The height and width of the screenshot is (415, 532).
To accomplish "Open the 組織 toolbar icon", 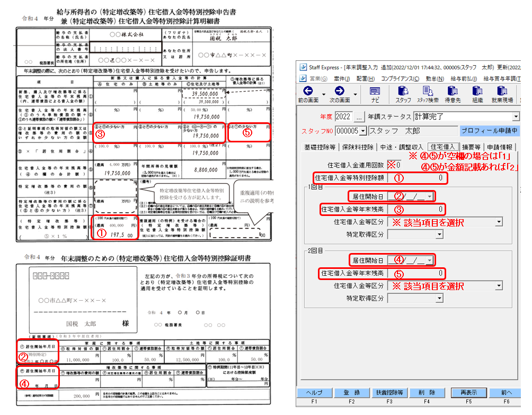I will pyautogui.click(x=477, y=91).
